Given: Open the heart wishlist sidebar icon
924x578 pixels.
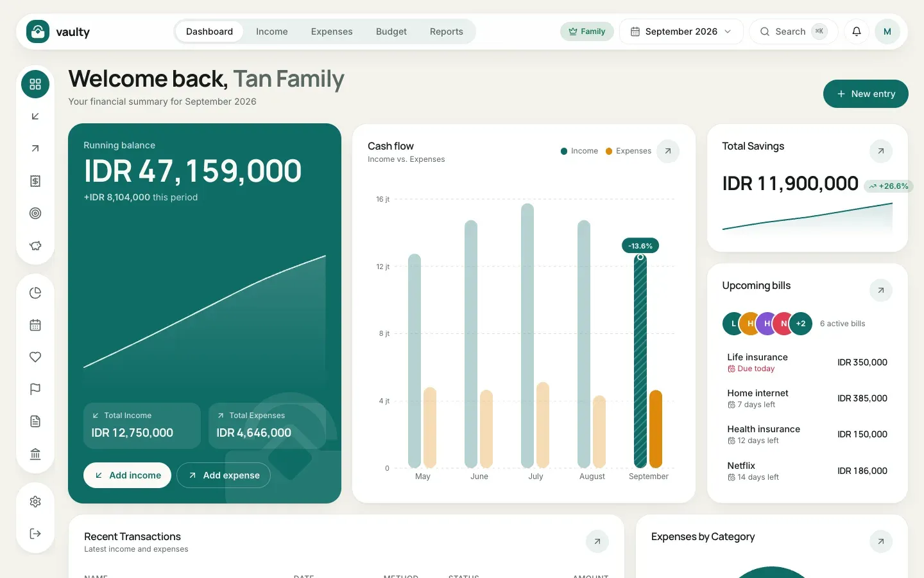Looking at the screenshot, I should click(35, 357).
